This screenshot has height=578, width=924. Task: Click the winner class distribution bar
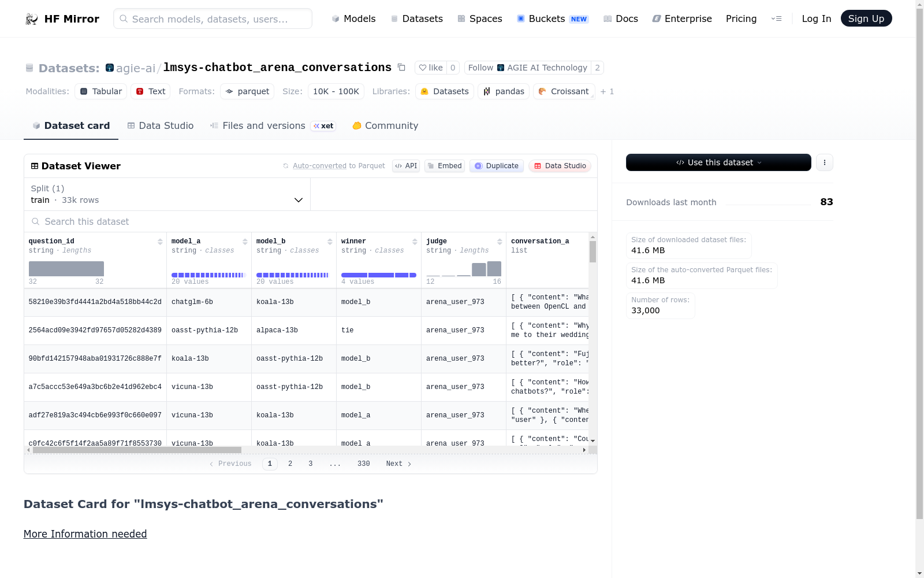[x=379, y=275]
